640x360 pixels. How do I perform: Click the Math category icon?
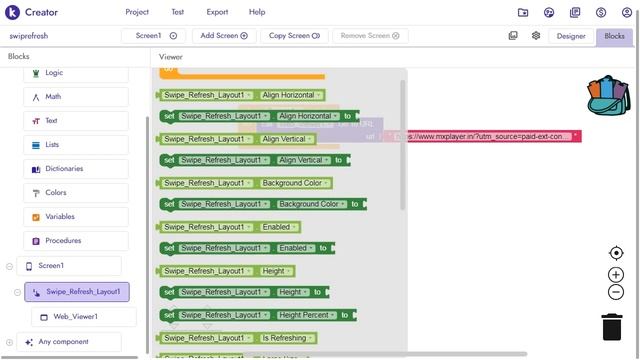click(36, 97)
